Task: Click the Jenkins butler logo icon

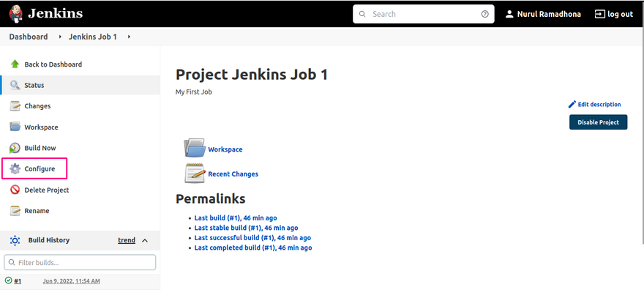Action: point(15,14)
